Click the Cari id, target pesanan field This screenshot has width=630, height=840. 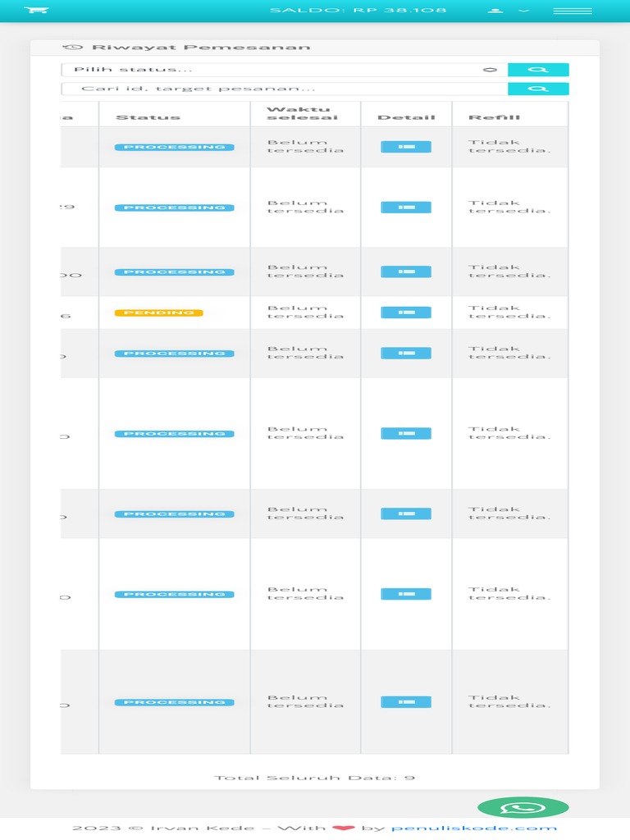point(284,89)
